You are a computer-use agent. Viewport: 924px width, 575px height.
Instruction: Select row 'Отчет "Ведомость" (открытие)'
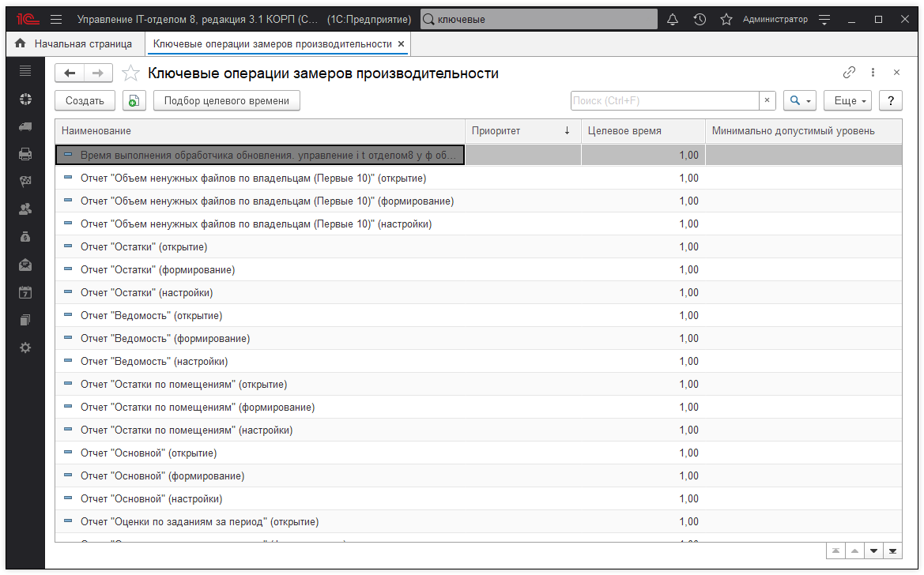coord(152,316)
